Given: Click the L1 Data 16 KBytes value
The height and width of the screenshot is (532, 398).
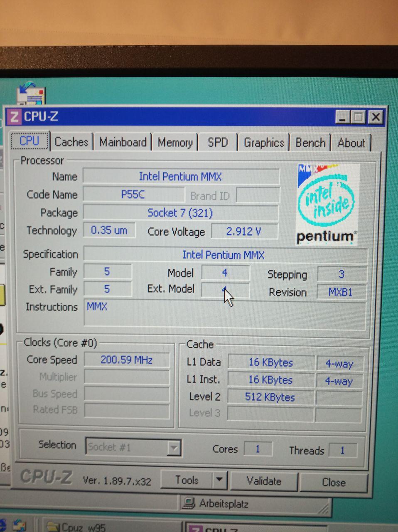Looking at the screenshot, I should 271,362.
